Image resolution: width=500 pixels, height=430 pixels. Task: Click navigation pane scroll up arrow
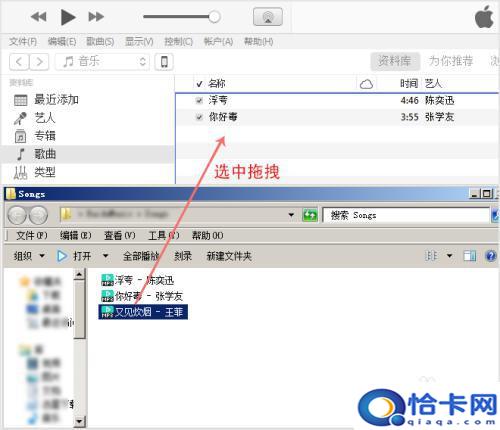pos(79,274)
